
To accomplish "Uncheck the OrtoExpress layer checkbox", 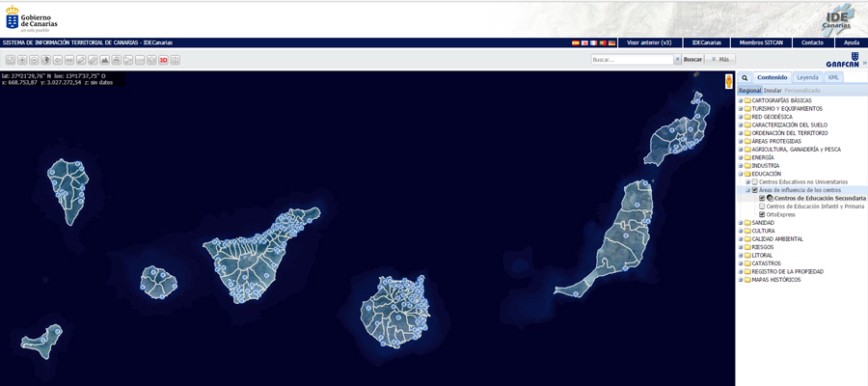I will click(762, 214).
